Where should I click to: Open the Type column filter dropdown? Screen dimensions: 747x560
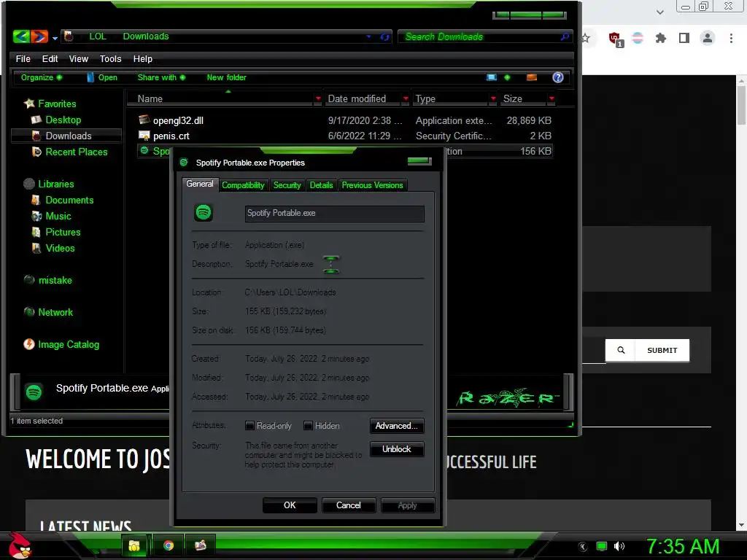click(x=493, y=98)
